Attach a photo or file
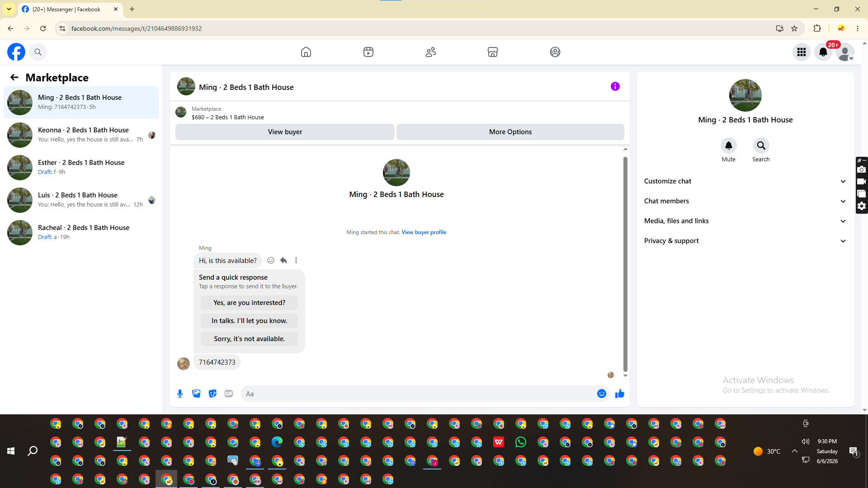 [x=196, y=394]
